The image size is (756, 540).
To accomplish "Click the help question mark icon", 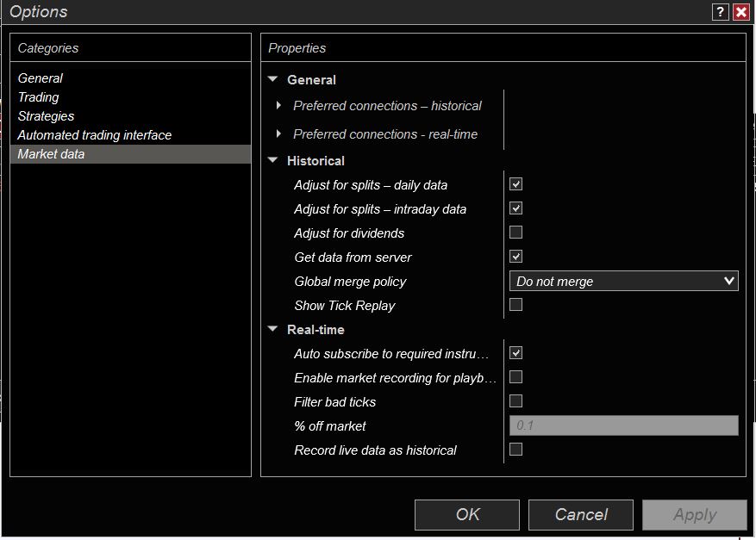I will tap(720, 12).
